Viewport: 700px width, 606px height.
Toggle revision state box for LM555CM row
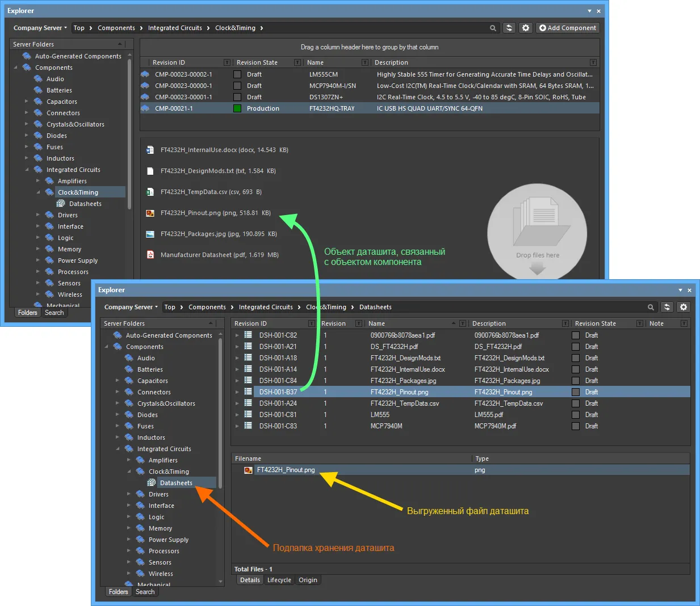pyautogui.click(x=237, y=74)
